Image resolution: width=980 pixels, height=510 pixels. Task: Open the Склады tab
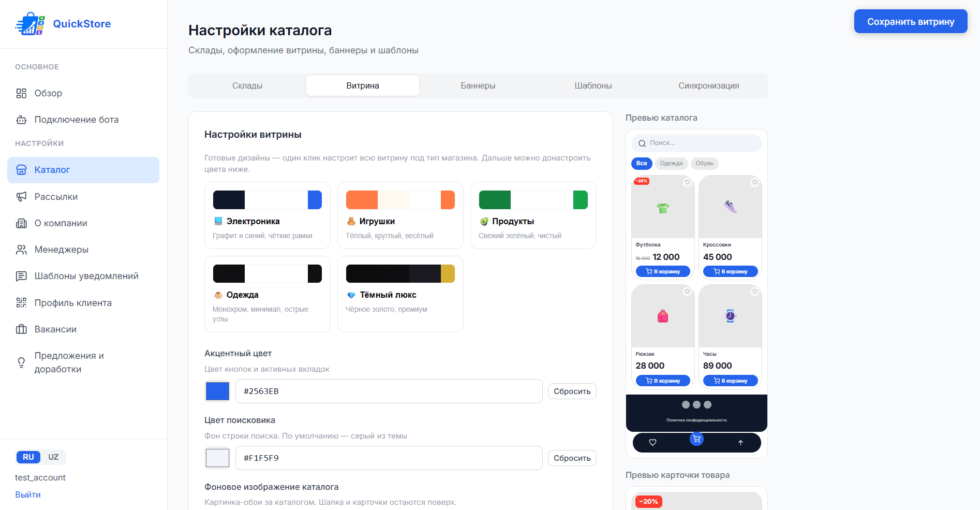point(247,86)
